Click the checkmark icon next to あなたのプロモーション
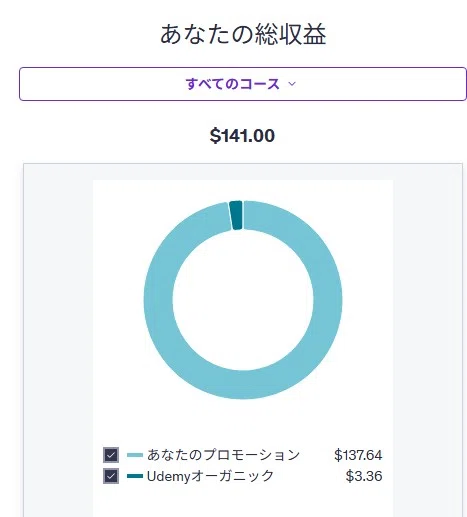This screenshot has width=467, height=517. (x=111, y=455)
